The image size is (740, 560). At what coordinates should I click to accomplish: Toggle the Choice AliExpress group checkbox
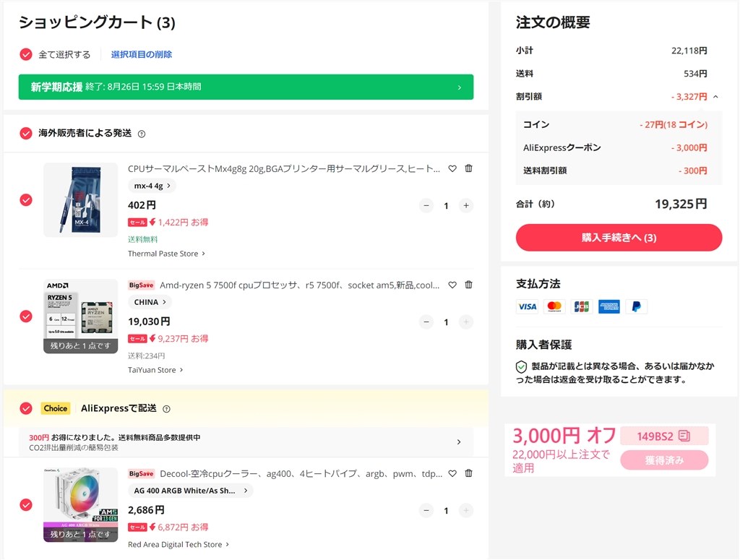coord(26,408)
